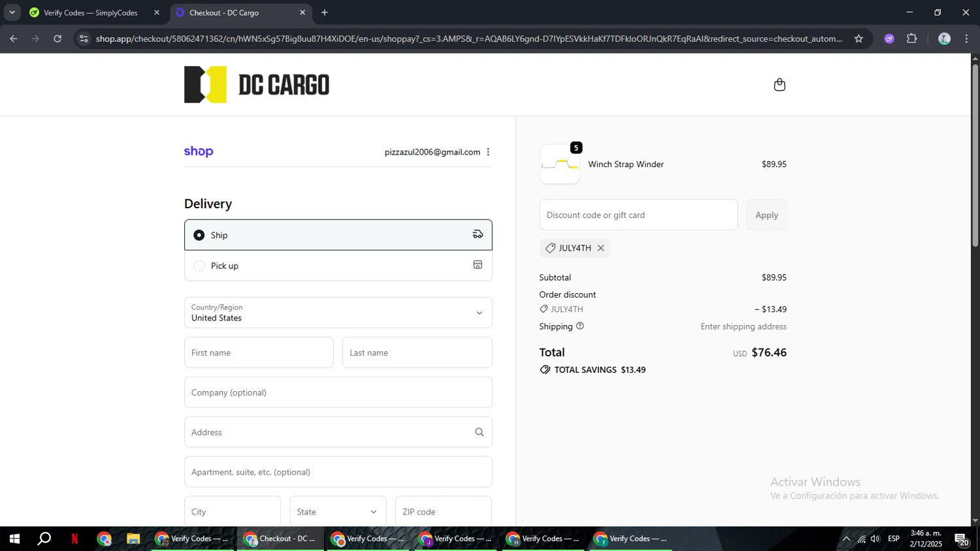Viewport: 980px width, 551px height.
Task: Bookmark this page with star icon
Action: [858, 39]
